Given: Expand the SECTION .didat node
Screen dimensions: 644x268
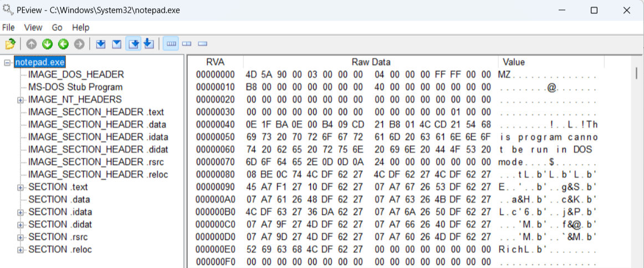Looking at the screenshot, I should click(20, 225).
